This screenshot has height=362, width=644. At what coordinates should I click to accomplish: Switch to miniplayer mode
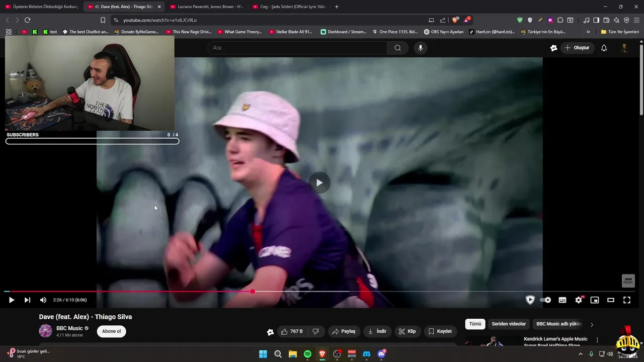[595, 300]
